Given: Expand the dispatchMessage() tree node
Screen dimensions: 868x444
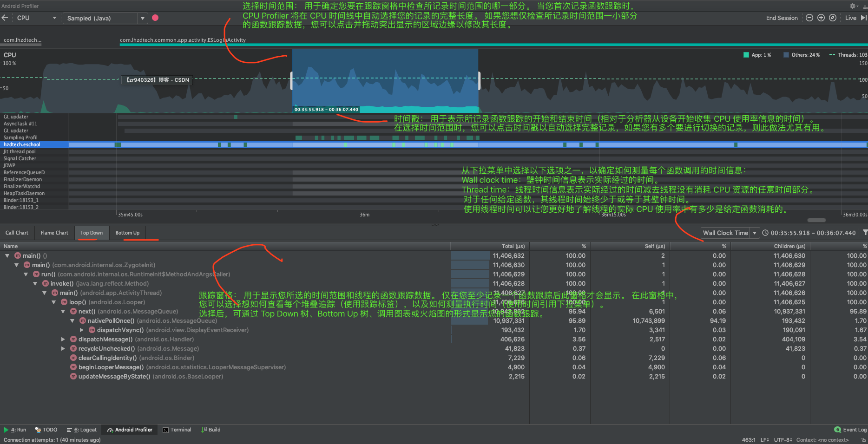Looking at the screenshot, I should [x=63, y=339].
